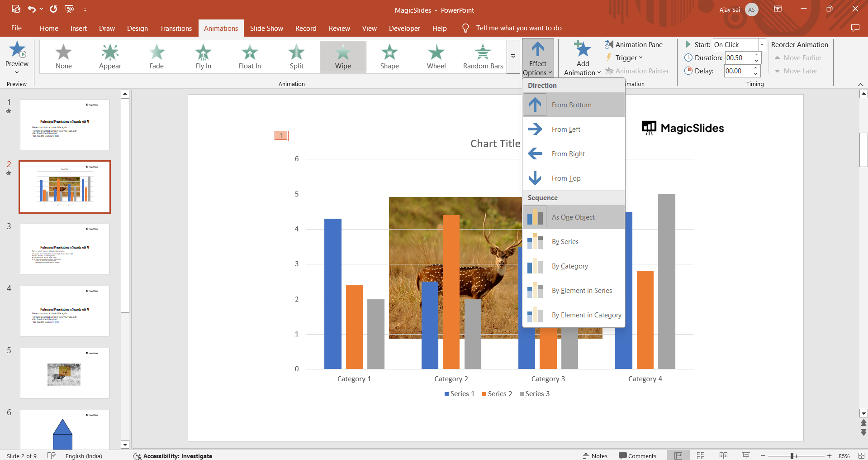The width and height of the screenshot is (868, 460).
Task: Apply the Float In animation effect
Action: (x=250, y=57)
